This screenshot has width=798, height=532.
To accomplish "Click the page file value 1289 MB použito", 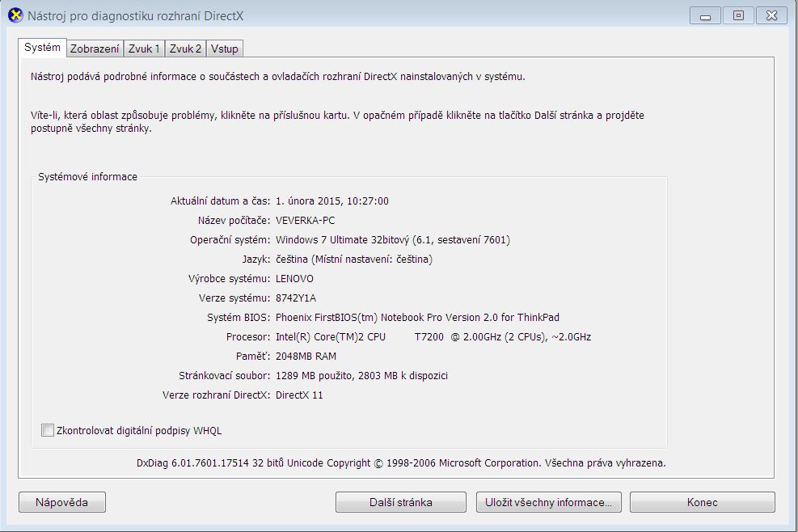I will (x=361, y=376).
